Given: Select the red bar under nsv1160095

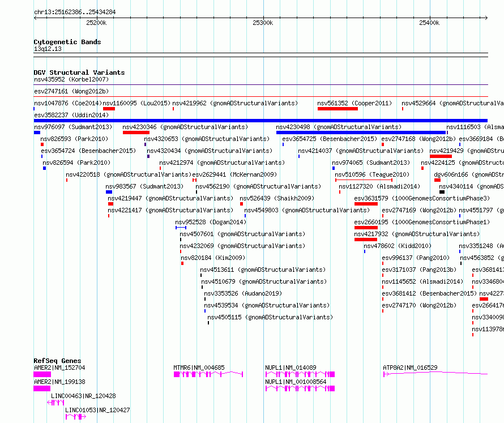Looking at the screenshot, I should click(x=109, y=109).
